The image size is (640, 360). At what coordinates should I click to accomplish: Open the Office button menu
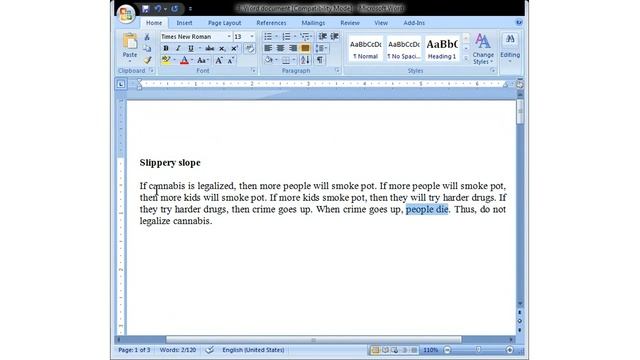tap(126, 13)
